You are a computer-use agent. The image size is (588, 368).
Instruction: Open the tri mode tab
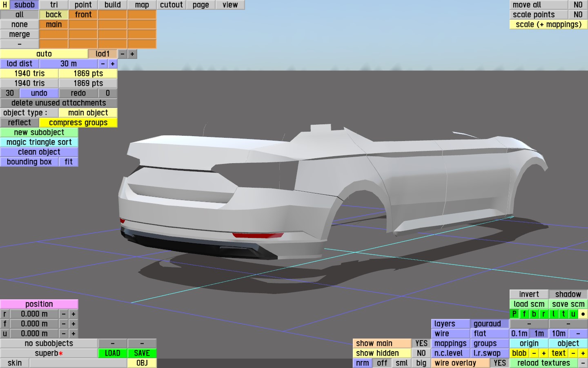coord(54,5)
